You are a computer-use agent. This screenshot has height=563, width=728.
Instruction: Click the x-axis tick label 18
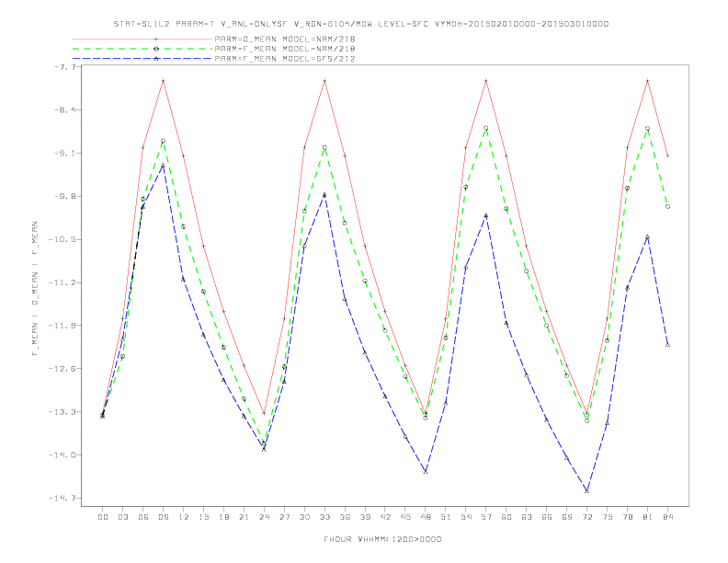point(223,517)
